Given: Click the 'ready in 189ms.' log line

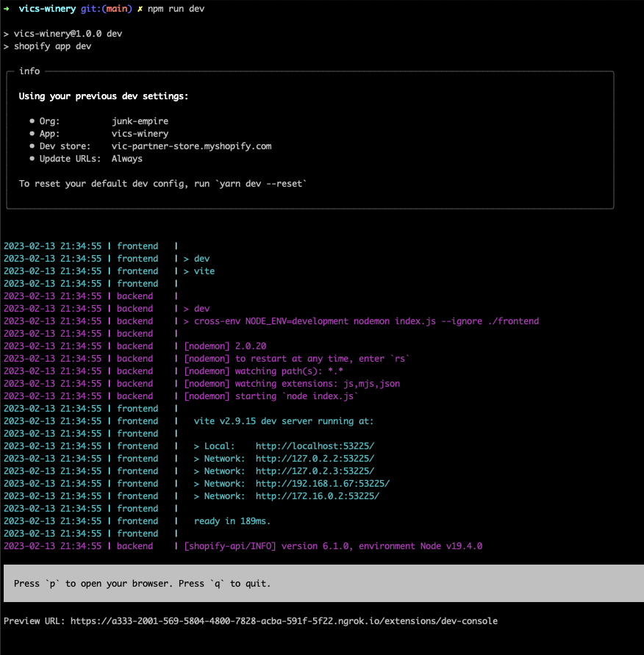Looking at the screenshot, I should coord(232,521).
